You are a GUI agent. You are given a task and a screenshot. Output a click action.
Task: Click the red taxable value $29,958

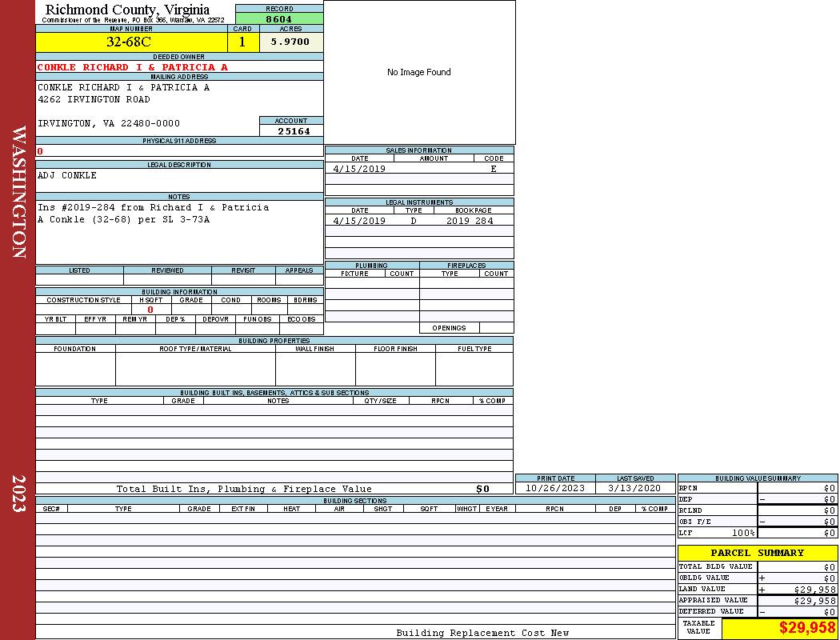coord(807,628)
